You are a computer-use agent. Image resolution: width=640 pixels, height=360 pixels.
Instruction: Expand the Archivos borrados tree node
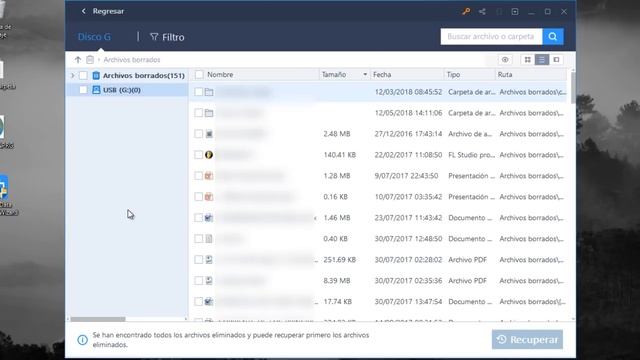coord(73,76)
